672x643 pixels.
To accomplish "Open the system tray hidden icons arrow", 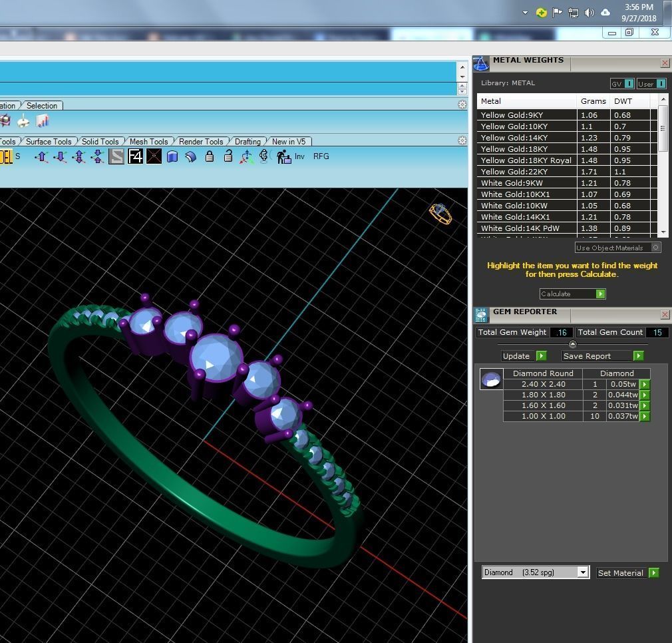I will (x=525, y=13).
